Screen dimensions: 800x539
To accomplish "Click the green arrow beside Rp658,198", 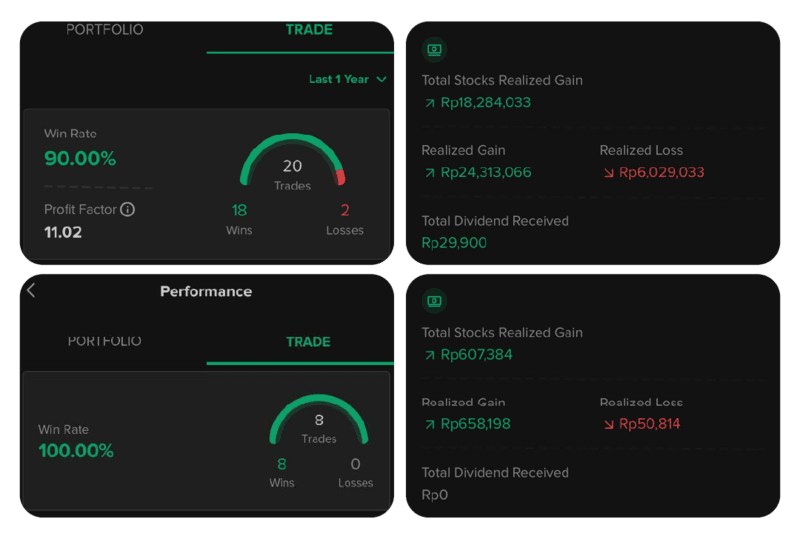I will click(x=429, y=424).
